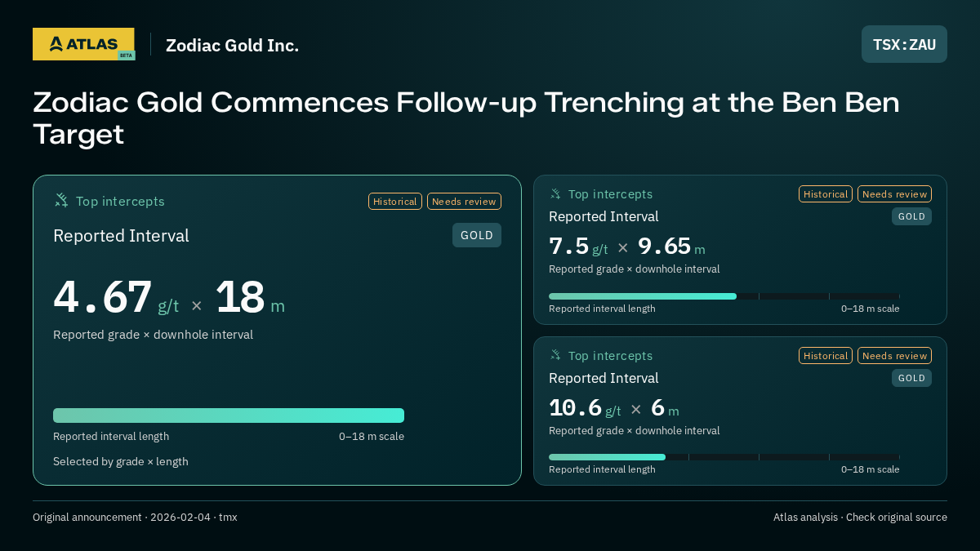
Task: Click the 9.65 m interval value
Action: click(x=671, y=246)
